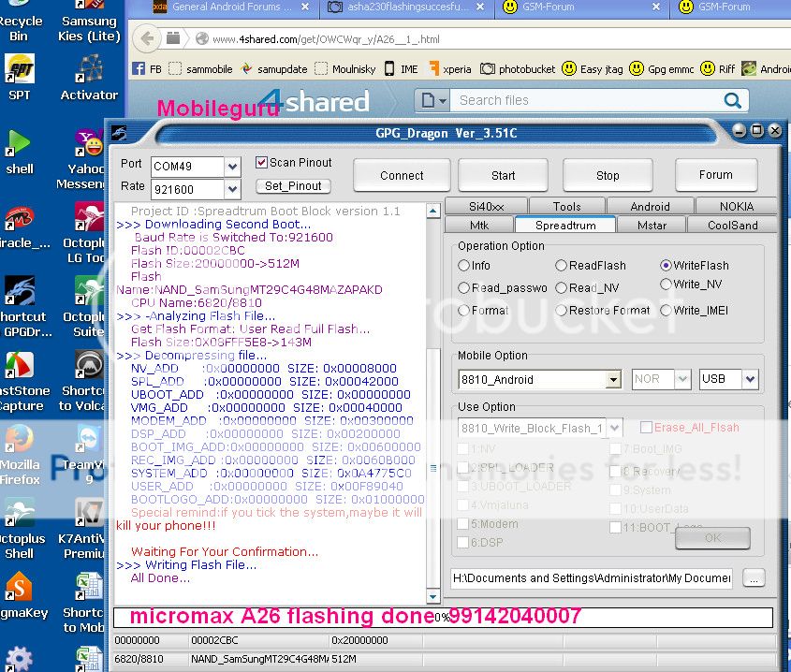Click the Connect button
The image size is (791, 672).
click(402, 176)
